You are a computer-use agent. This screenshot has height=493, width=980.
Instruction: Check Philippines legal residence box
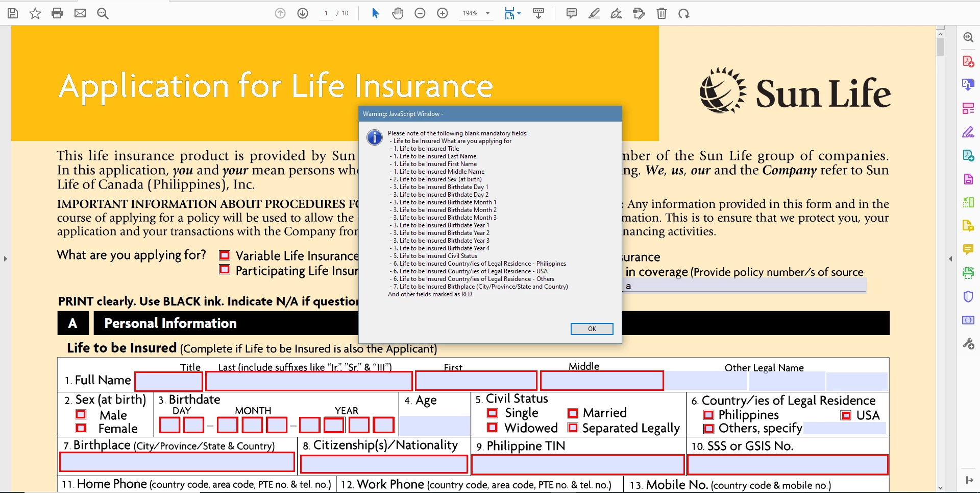[708, 415]
